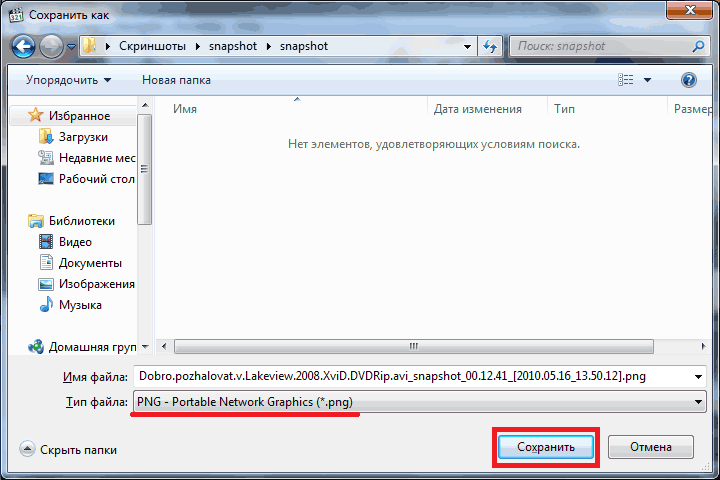Expand the Упорядочить dropdown menu
The height and width of the screenshot is (480, 720).
68,80
